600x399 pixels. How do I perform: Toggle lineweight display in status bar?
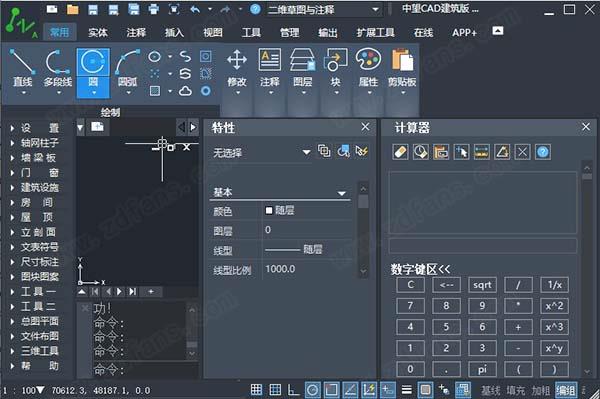pyautogui.click(x=407, y=390)
